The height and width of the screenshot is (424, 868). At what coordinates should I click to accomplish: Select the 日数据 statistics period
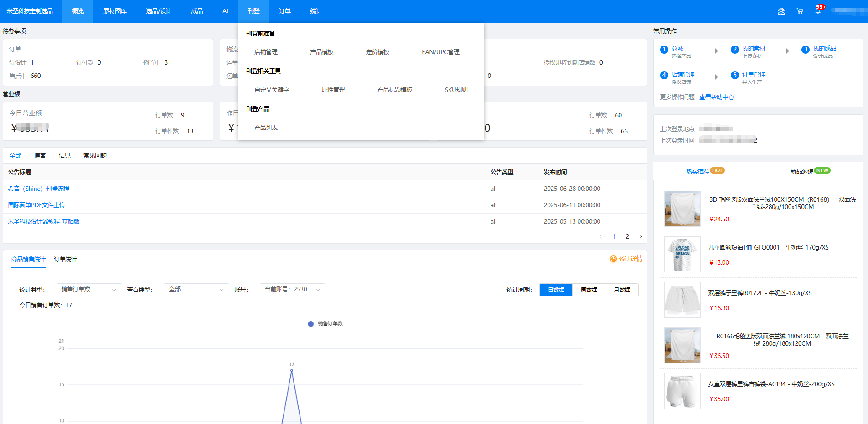(x=556, y=290)
